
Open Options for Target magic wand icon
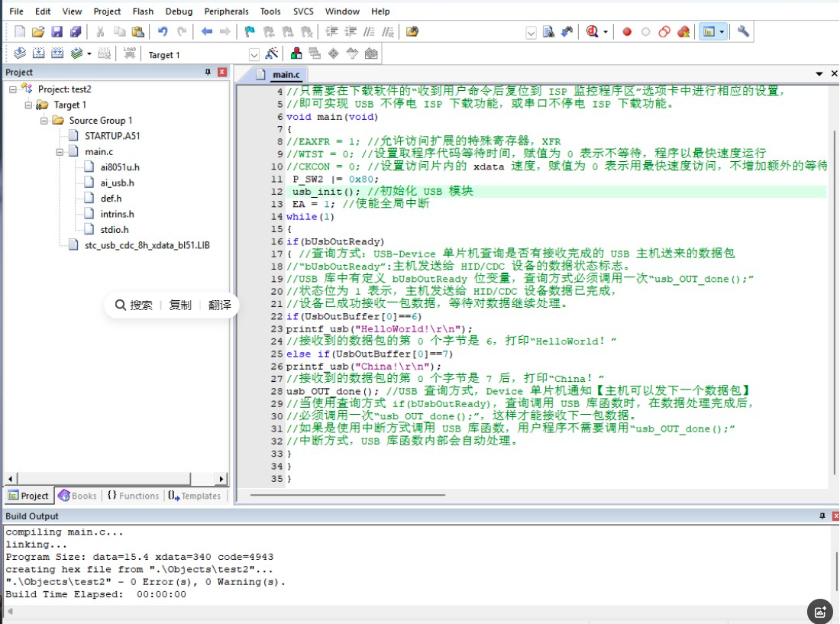click(272, 53)
